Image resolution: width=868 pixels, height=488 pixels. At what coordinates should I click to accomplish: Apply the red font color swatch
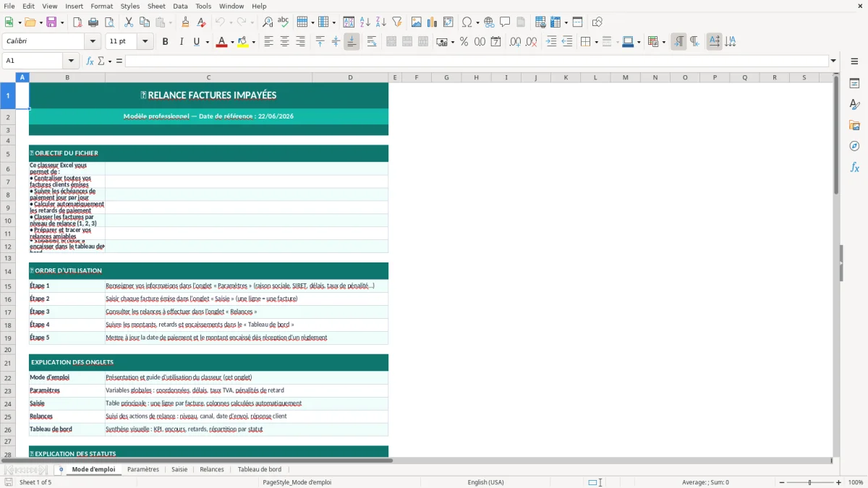221,42
